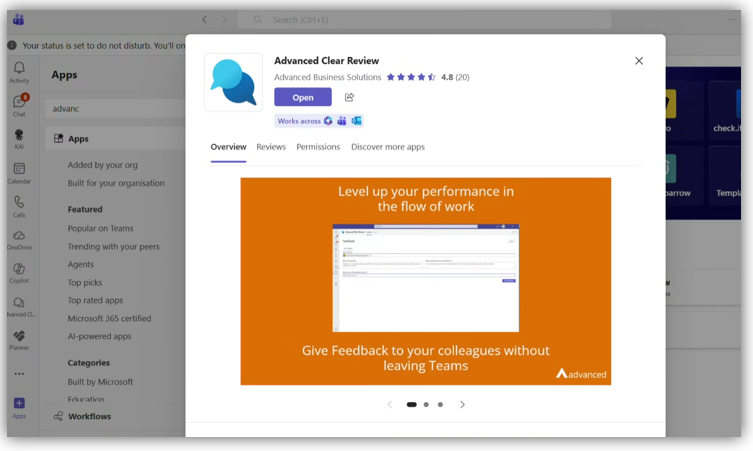Image resolution: width=753 pixels, height=451 pixels.
Task: Show next carousel screenshot
Action: coord(462,404)
